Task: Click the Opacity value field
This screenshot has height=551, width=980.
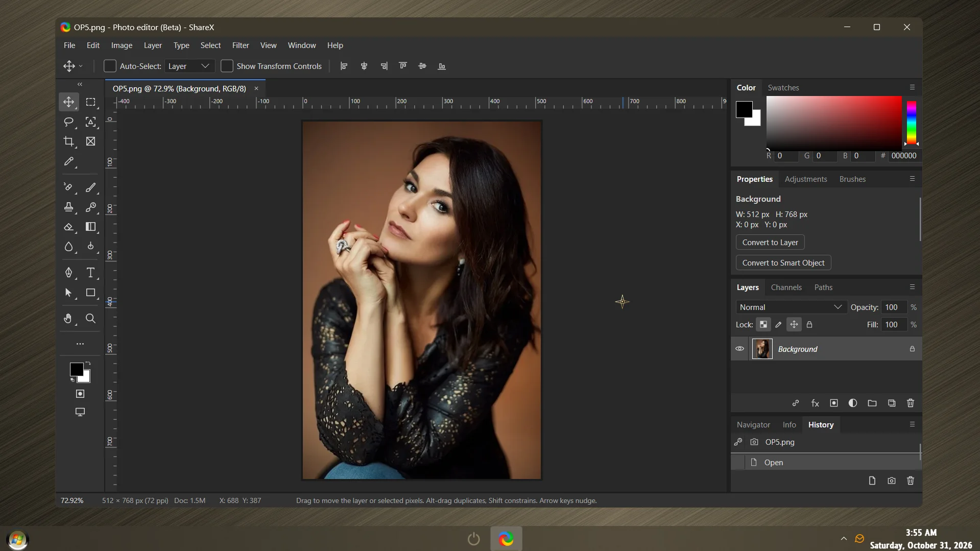Action: point(894,307)
